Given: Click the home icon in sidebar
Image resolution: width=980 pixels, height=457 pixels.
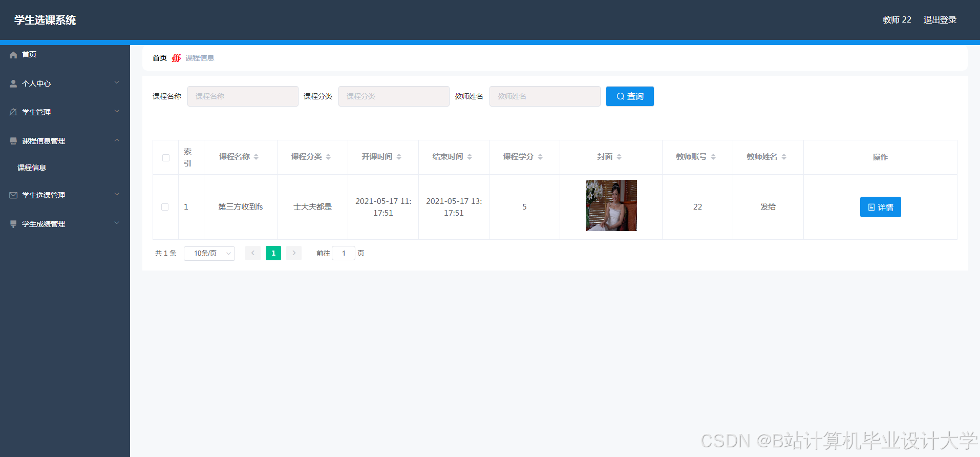Looking at the screenshot, I should point(13,55).
